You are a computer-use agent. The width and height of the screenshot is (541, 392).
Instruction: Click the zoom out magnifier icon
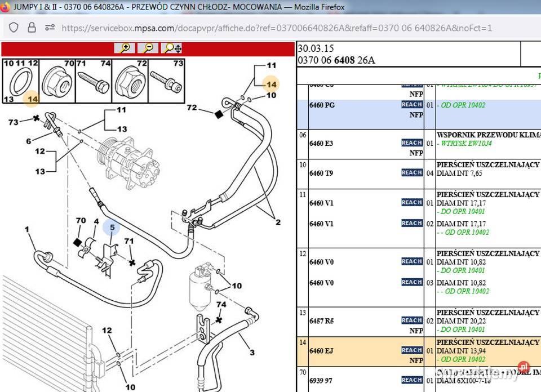(148, 48)
